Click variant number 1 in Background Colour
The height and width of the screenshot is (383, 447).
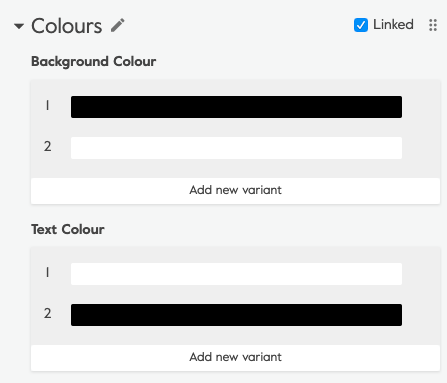coord(47,106)
